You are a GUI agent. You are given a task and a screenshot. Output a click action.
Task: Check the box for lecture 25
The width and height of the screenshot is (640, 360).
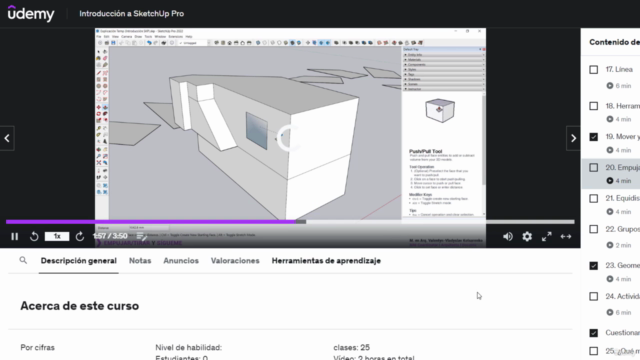pos(594,351)
